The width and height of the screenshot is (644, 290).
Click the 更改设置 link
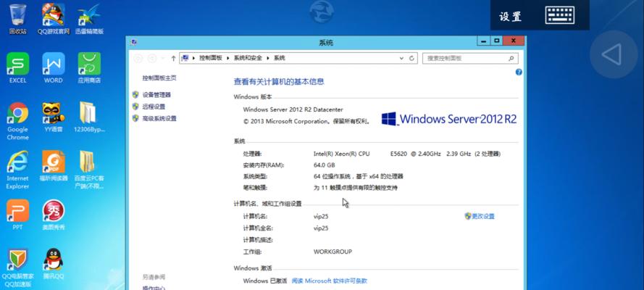click(x=483, y=217)
